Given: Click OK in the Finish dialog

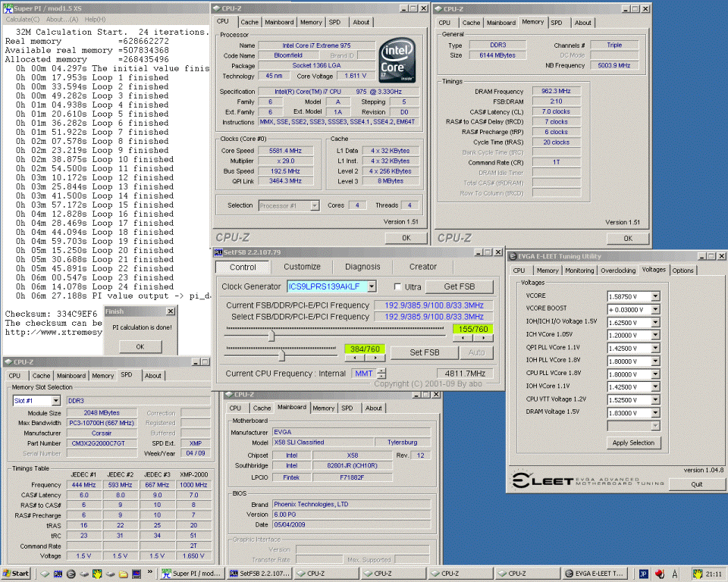Looking at the screenshot, I should point(140,346).
